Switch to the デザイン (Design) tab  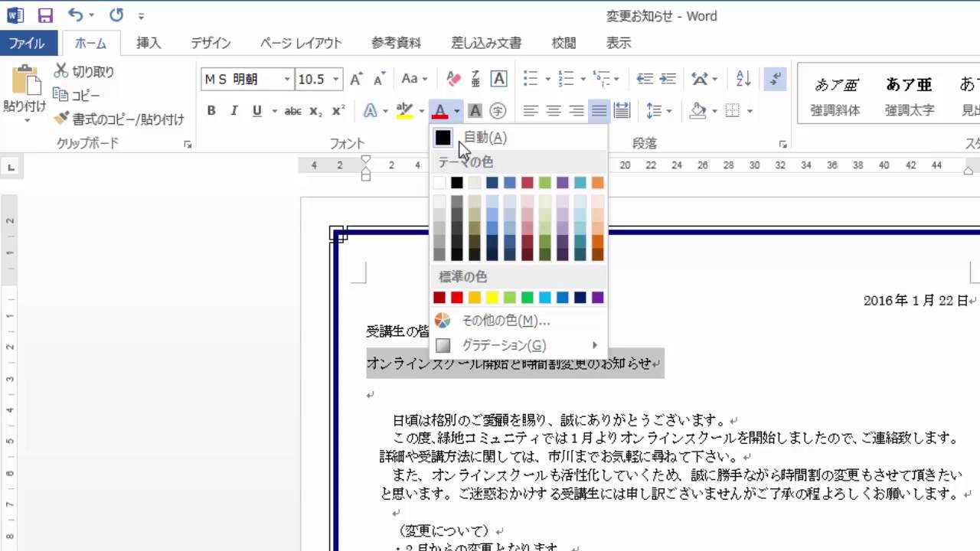(x=211, y=44)
